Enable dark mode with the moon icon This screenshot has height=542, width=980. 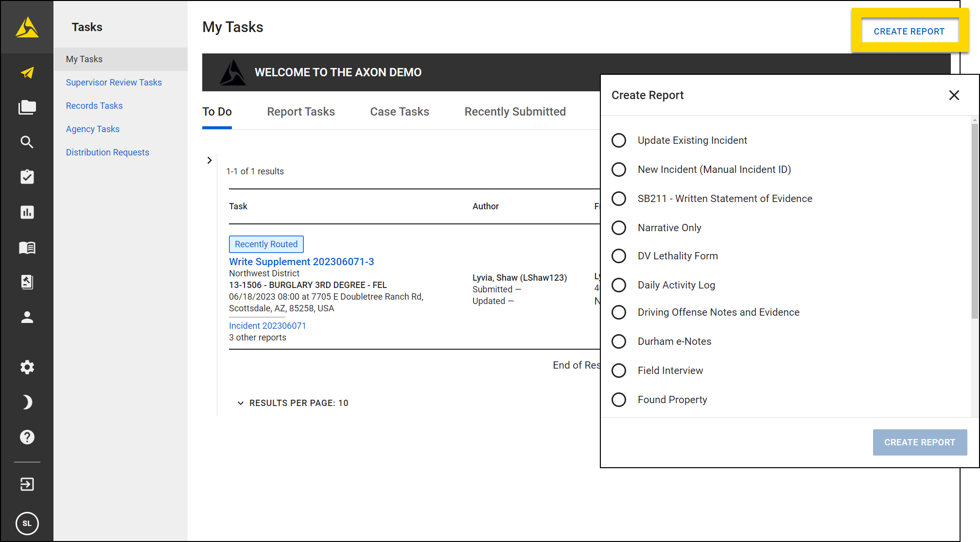[x=27, y=402]
